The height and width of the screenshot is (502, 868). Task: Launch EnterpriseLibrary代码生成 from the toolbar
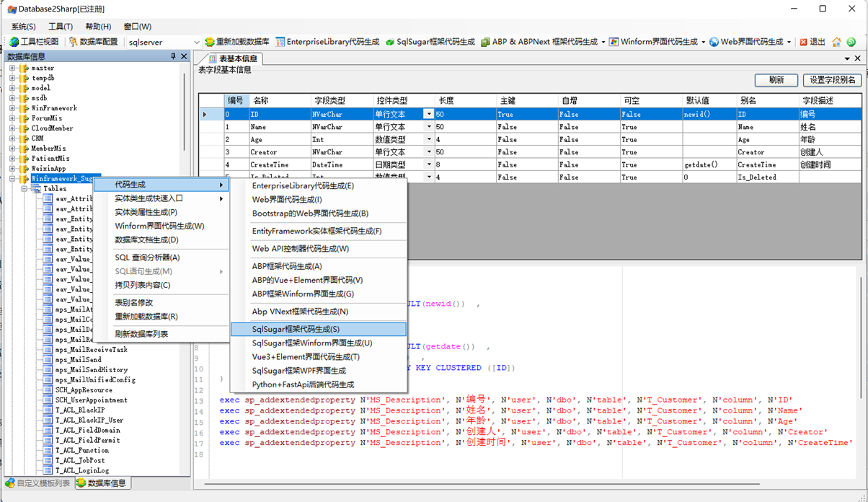click(327, 42)
